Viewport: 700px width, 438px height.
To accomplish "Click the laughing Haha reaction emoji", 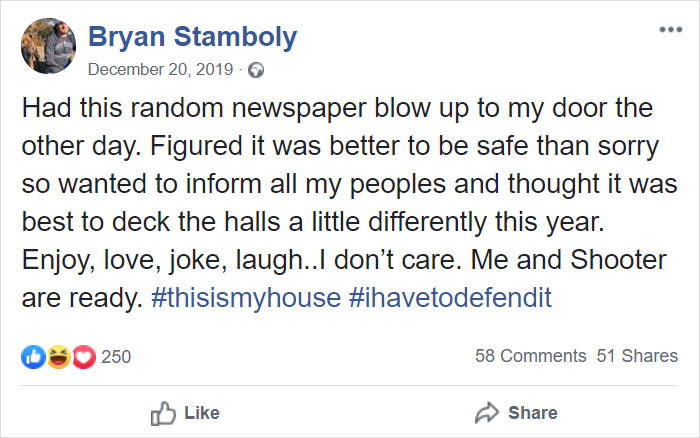I will click(x=58, y=356).
